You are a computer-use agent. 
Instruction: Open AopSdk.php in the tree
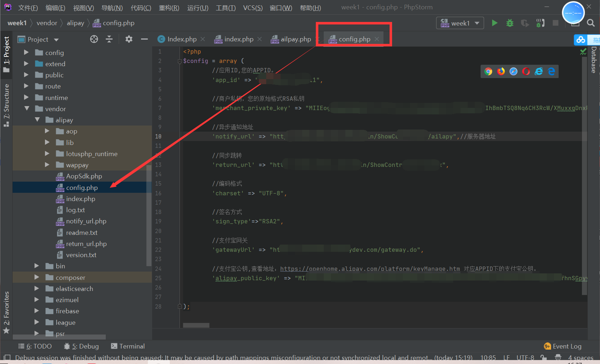click(x=84, y=176)
